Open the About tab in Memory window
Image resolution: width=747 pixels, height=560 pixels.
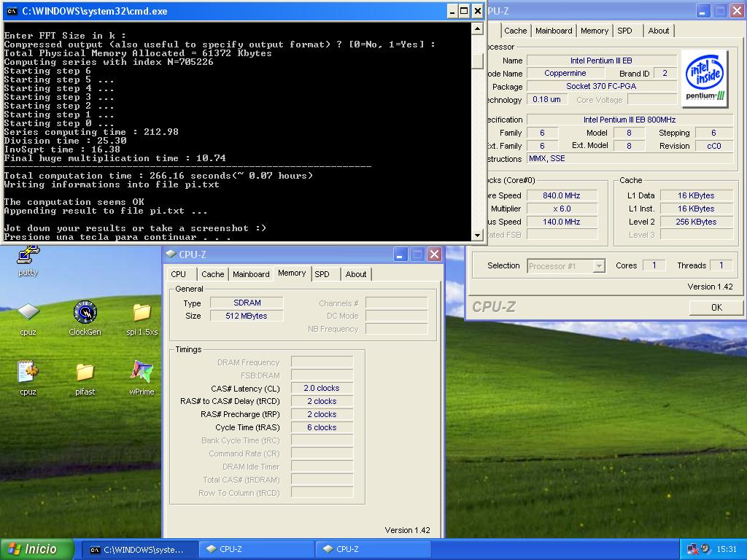356,274
